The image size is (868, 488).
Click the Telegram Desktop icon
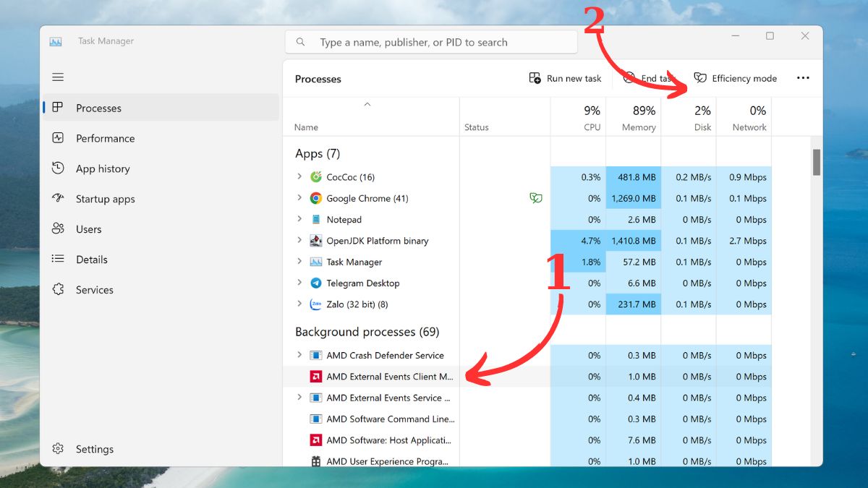(x=316, y=283)
